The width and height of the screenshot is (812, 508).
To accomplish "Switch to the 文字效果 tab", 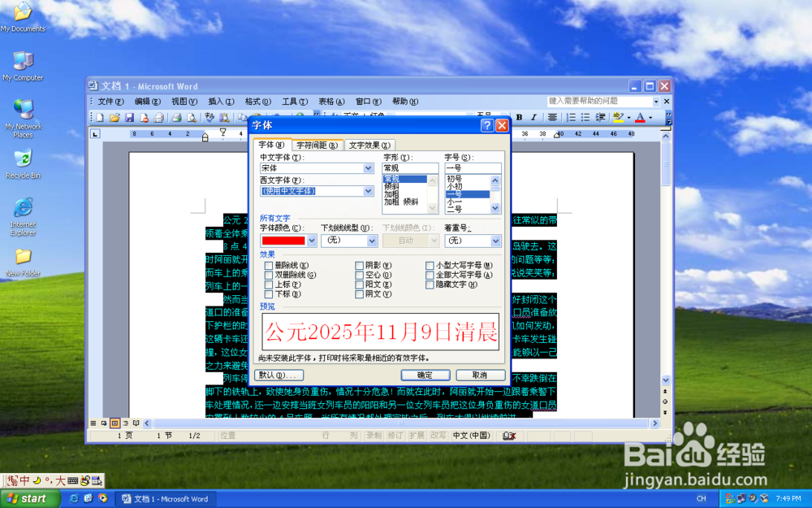I will [369, 145].
